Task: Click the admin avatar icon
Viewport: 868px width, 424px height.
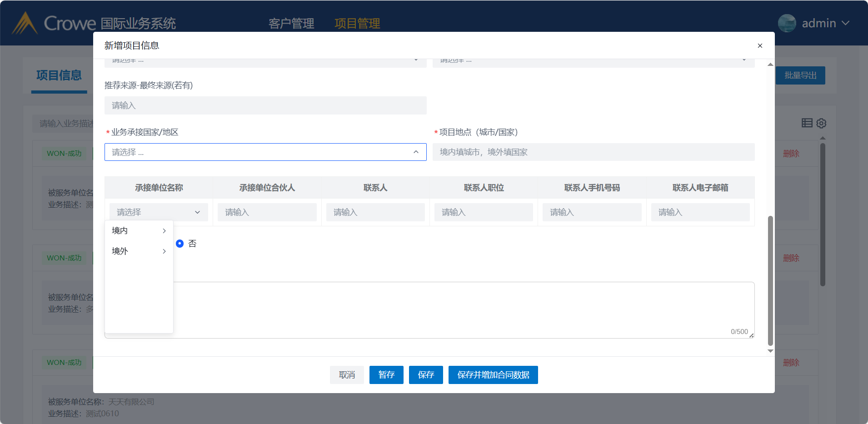Action: [787, 23]
